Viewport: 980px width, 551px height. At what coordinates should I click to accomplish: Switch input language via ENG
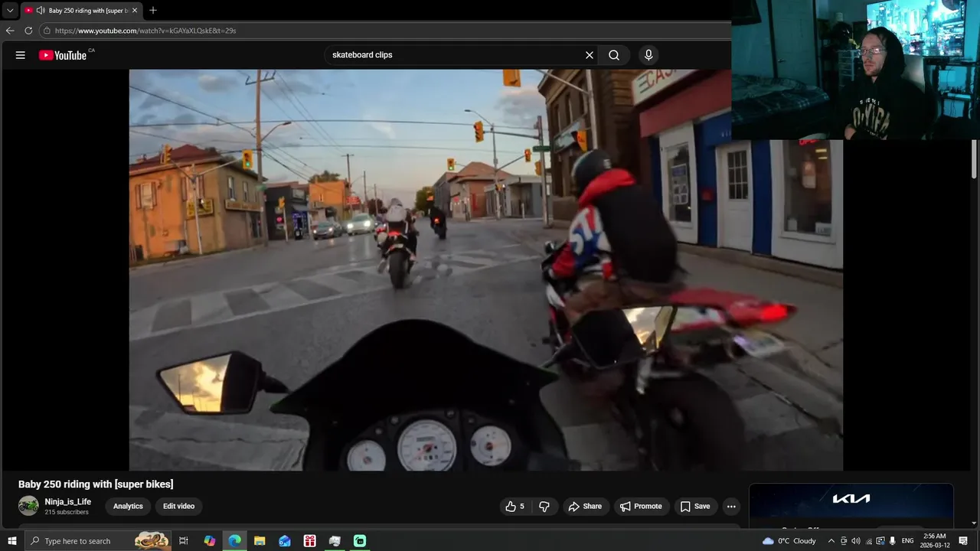pos(908,541)
